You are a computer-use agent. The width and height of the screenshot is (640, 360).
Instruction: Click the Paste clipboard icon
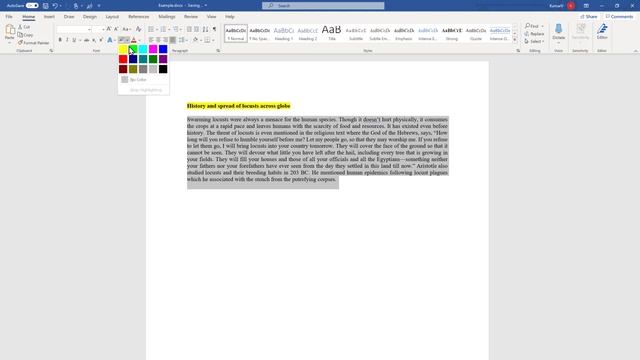coord(10,30)
